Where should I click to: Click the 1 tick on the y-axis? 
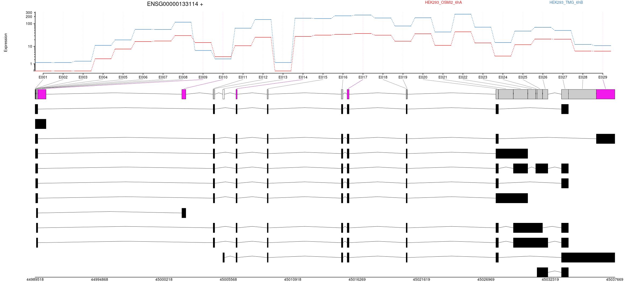point(31,64)
